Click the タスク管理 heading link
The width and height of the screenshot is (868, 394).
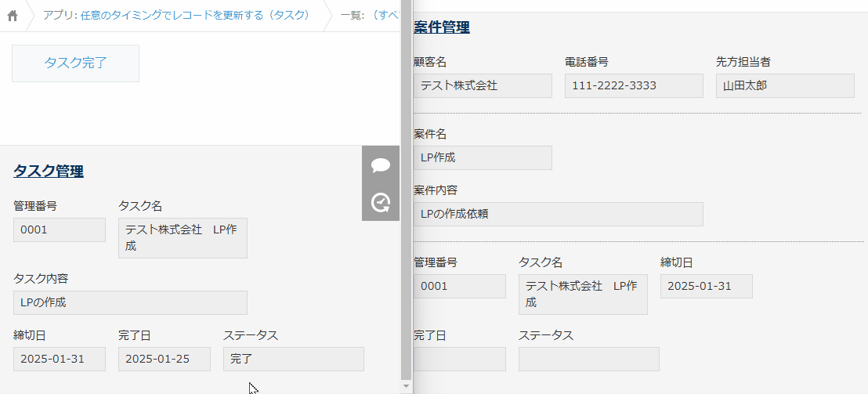click(x=49, y=172)
